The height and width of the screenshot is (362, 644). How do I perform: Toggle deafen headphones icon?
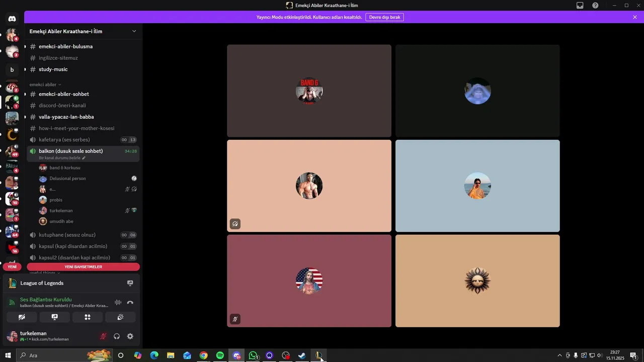117,336
